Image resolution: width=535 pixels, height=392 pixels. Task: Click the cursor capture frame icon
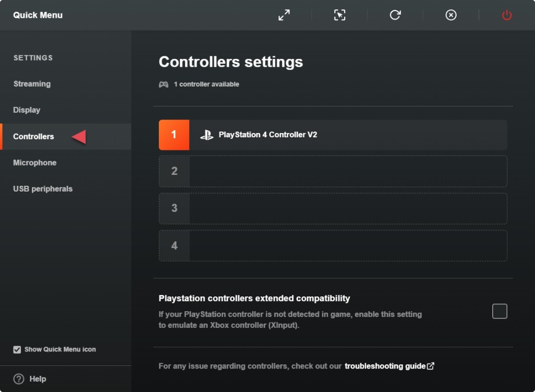tap(340, 15)
